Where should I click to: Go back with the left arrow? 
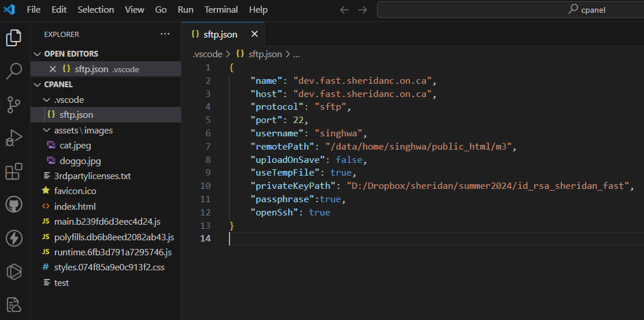click(x=345, y=10)
